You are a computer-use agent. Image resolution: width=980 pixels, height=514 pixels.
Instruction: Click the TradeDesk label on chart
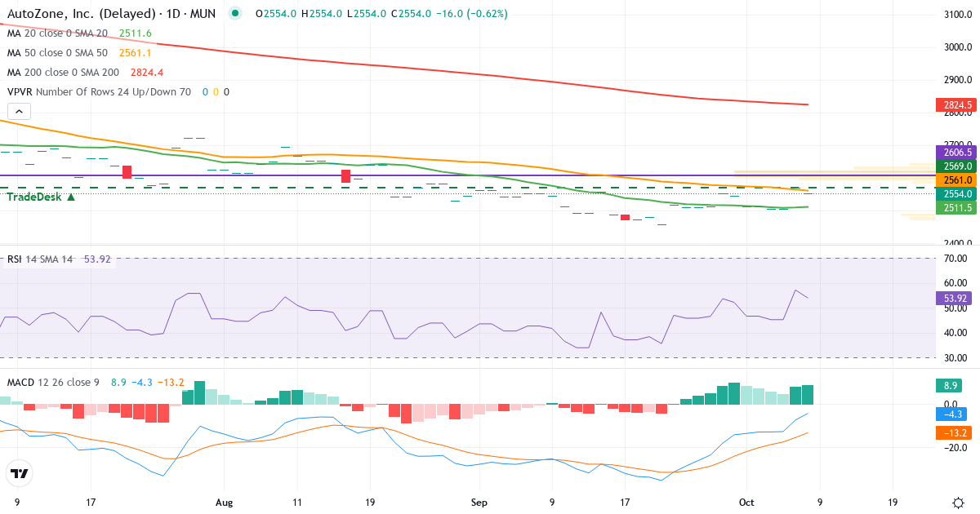(x=41, y=197)
